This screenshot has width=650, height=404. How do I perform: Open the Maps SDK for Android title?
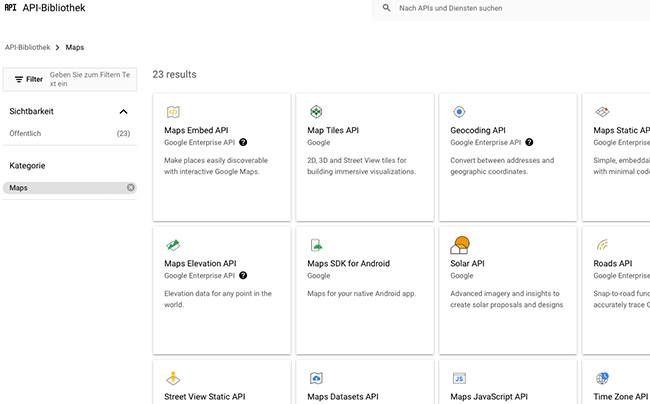(349, 263)
